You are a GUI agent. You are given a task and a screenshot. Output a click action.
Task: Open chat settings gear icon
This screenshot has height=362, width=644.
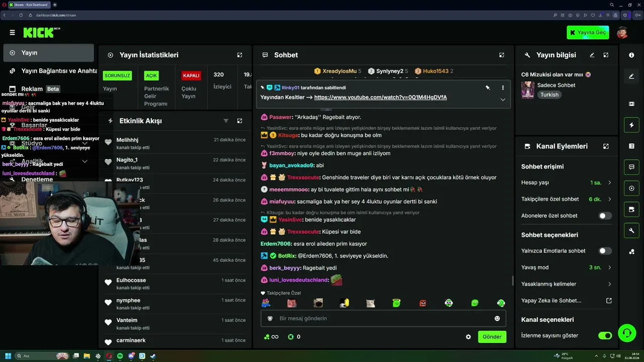coord(468,337)
